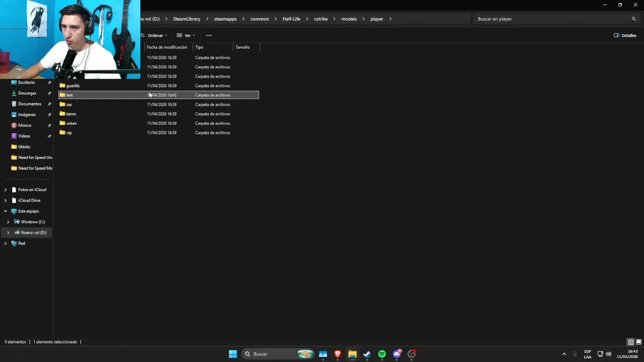The image size is (644, 362).
Task: Show hidden system tray icons
Action: [564, 354]
